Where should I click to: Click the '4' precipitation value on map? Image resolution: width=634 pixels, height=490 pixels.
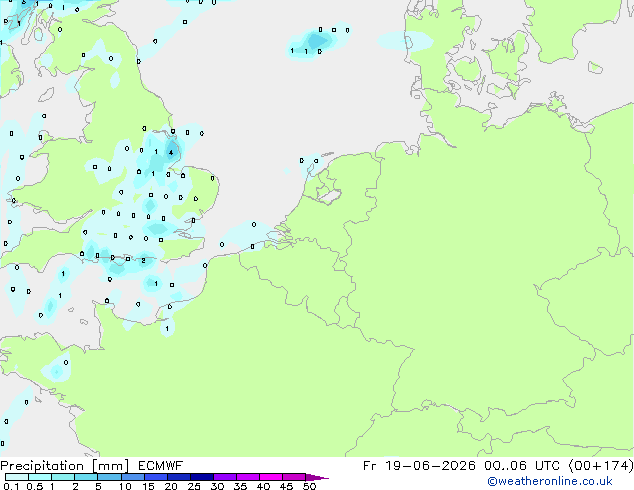coord(171,152)
